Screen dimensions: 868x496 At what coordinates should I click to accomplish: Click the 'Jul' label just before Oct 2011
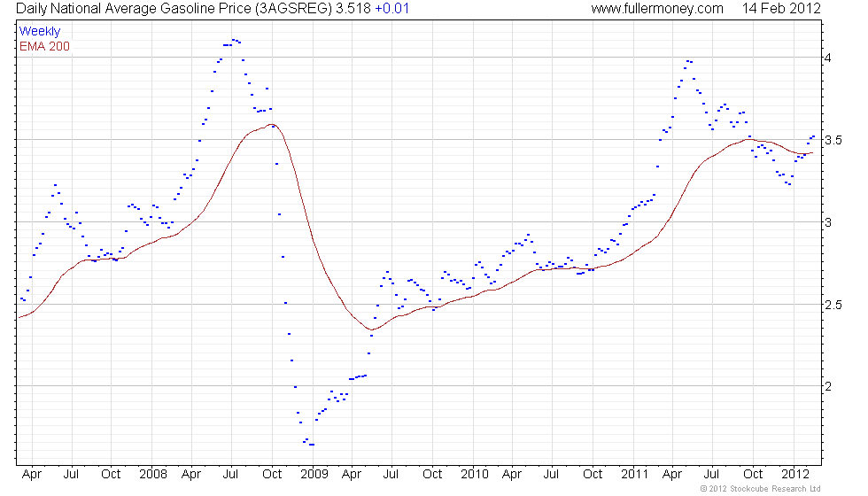(711, 475)
